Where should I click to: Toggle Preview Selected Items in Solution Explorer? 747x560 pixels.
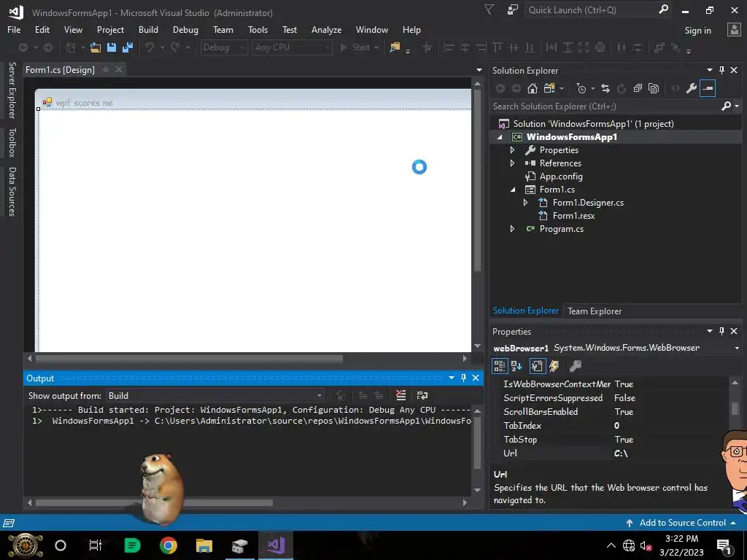(x=708, y=88)
